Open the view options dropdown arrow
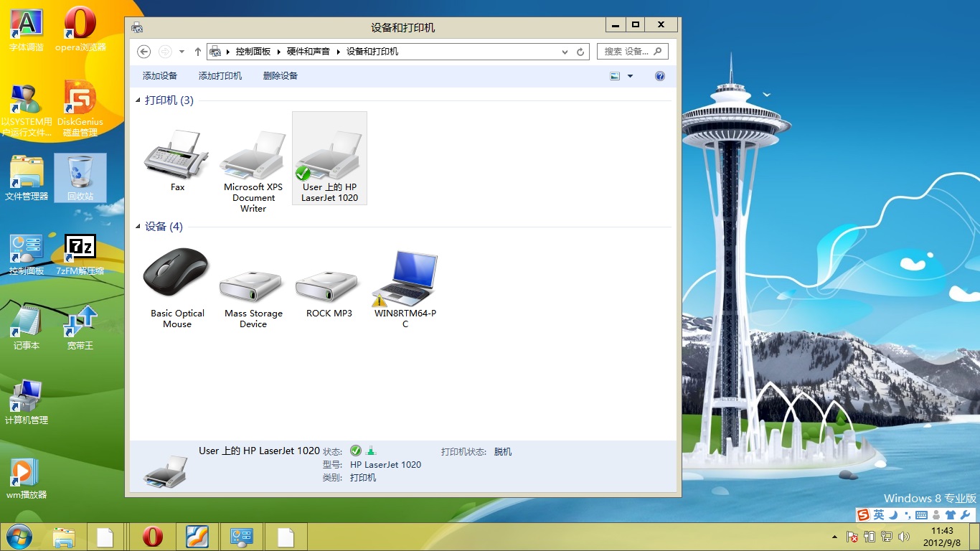Screen dimensions: 980x551 (x=631, y=76)
